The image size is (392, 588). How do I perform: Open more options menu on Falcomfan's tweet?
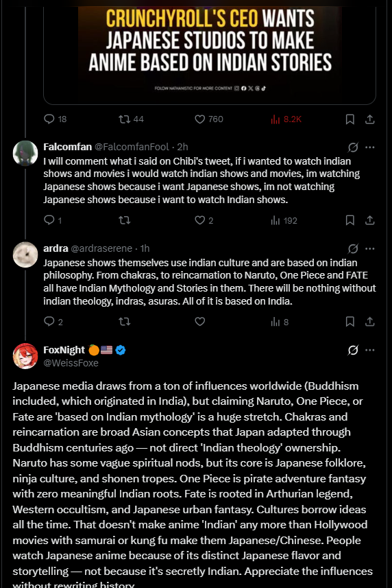(x=370, y=147)
